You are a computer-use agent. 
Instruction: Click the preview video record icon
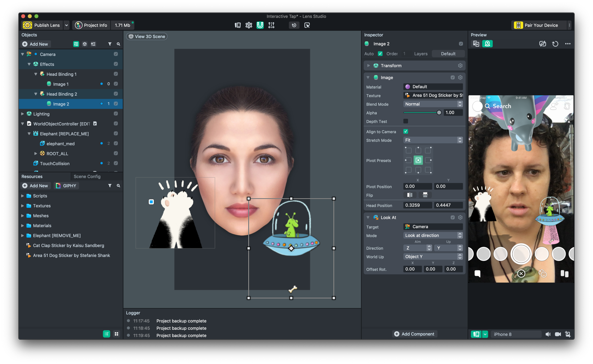pyautogui.click(x=558, y=334)
